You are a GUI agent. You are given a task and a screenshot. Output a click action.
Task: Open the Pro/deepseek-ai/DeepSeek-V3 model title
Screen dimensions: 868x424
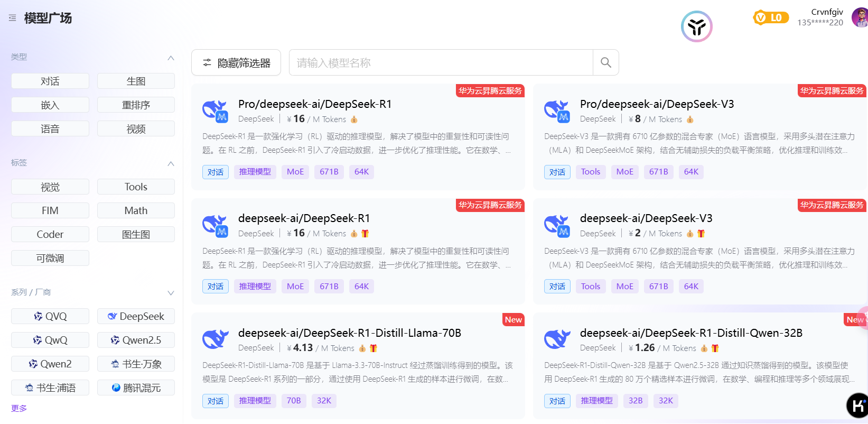pyautogui.click(x=657, y=104)
